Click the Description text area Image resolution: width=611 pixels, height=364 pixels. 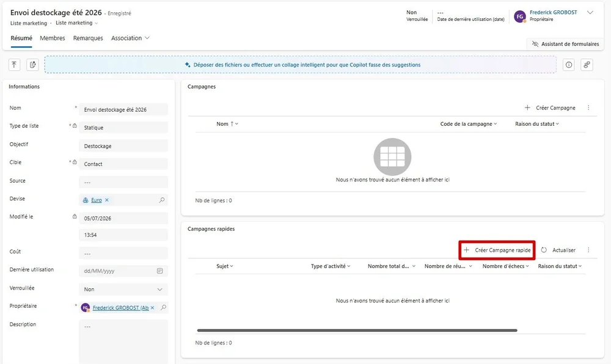[x=123, y=342]
